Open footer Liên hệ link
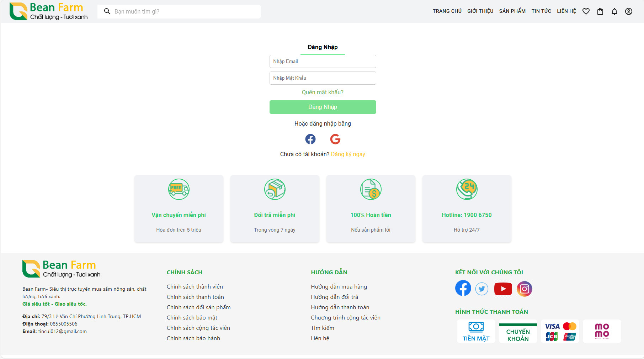Image resolution: width=644 pixels, height=359 pixels. pos(320,338)
